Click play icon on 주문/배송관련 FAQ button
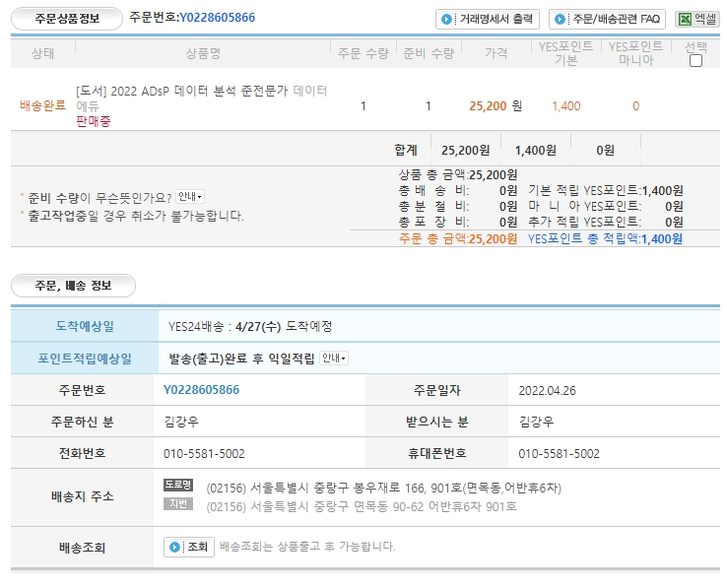The image size is (727, 588). [x=561, y=19]
